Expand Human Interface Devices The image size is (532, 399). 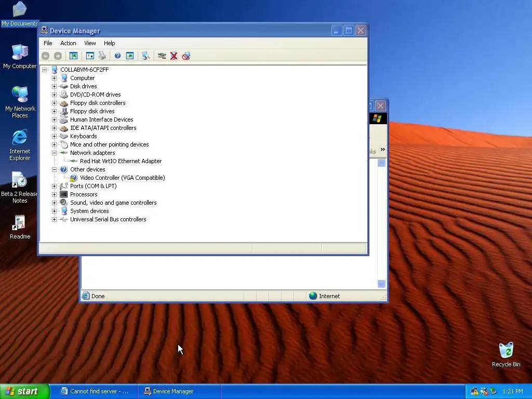54,119
